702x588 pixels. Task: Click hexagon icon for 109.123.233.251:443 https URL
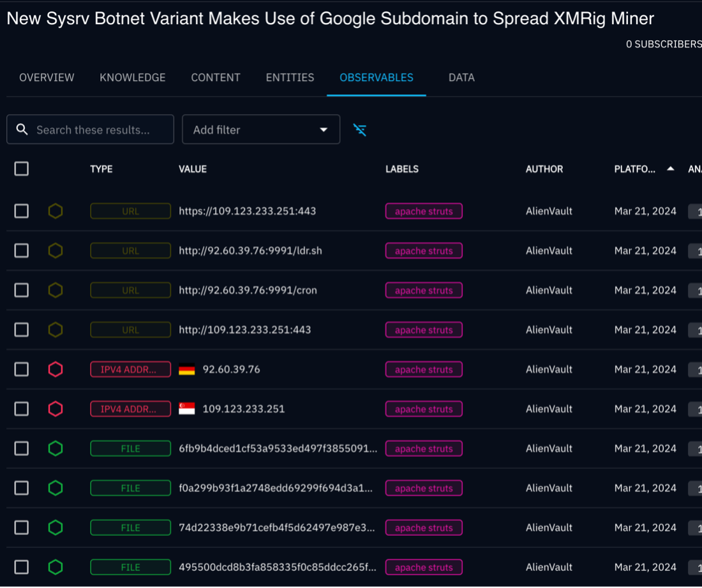tap(56, 211)
